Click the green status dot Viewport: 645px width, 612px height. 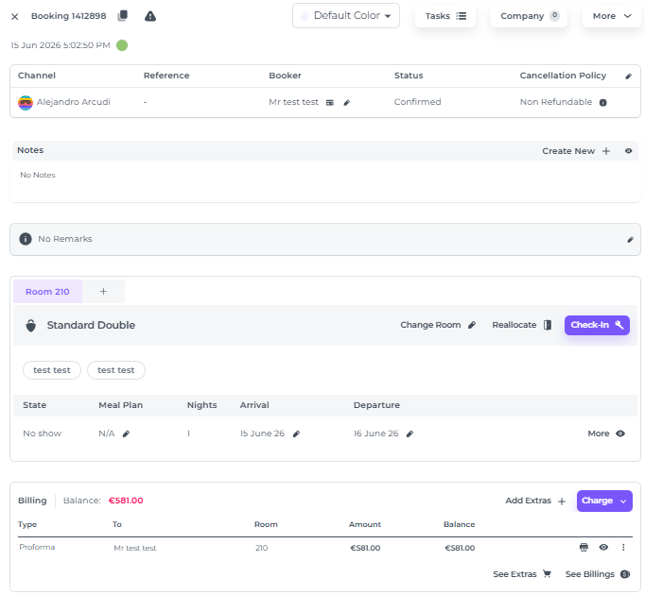[x=122, y=45]
